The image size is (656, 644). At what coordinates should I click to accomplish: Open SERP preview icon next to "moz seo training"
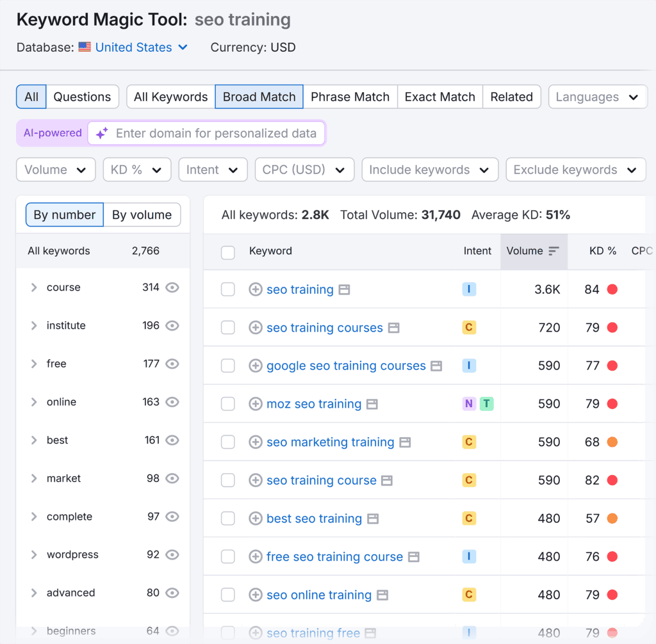point(373,404)
